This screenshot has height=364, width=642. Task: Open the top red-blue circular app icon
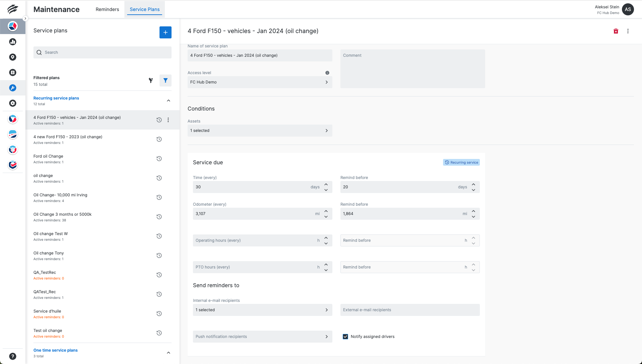pos(13,26)
